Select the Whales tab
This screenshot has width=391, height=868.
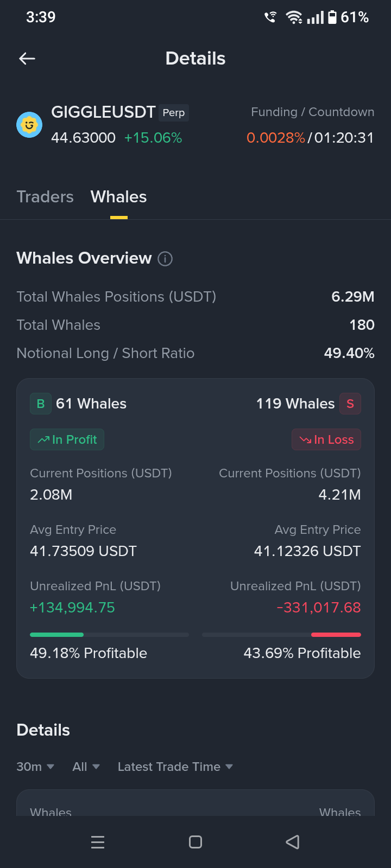click(x=119, y=197)
